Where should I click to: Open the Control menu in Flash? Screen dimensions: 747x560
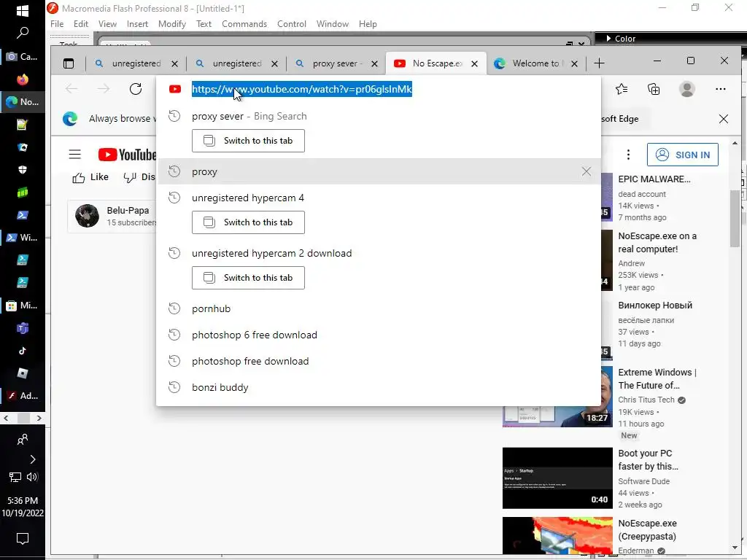[x=292, y=24]
